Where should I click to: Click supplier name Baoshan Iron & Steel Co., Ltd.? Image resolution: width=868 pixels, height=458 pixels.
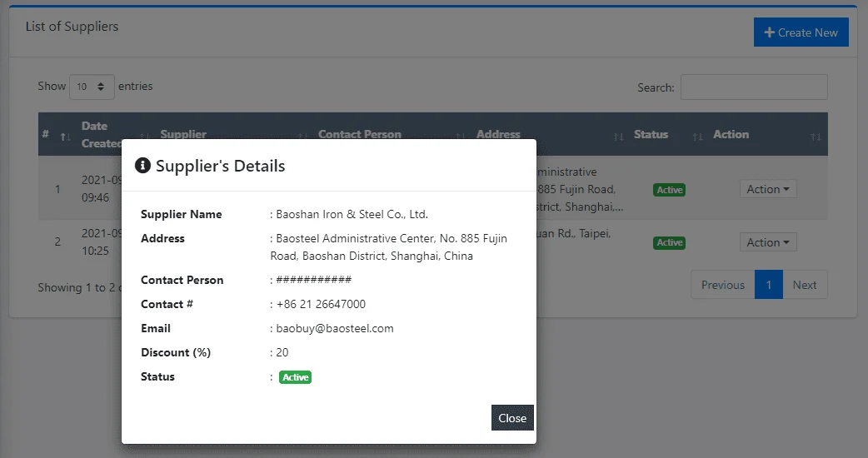352,215
